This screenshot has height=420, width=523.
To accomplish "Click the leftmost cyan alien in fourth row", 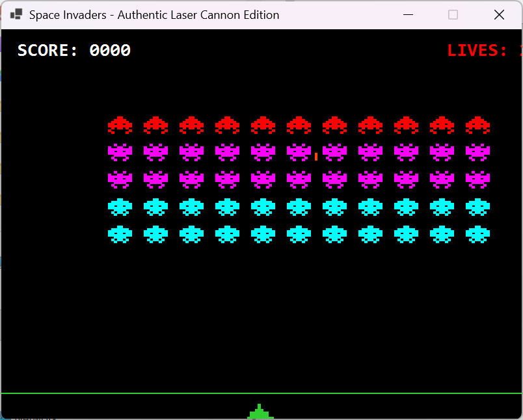I will click(120, 207).
